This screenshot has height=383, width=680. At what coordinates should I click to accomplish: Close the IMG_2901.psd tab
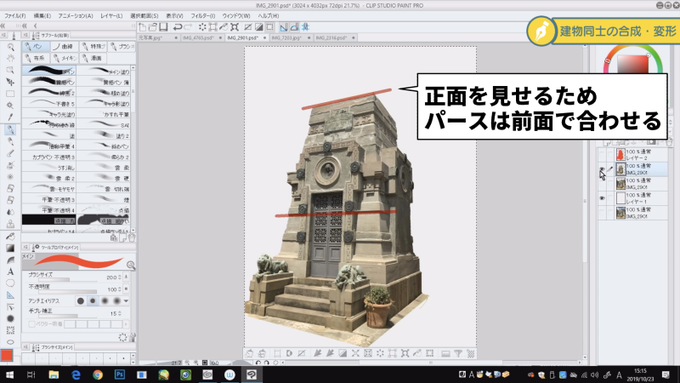(x=265, y=38)
